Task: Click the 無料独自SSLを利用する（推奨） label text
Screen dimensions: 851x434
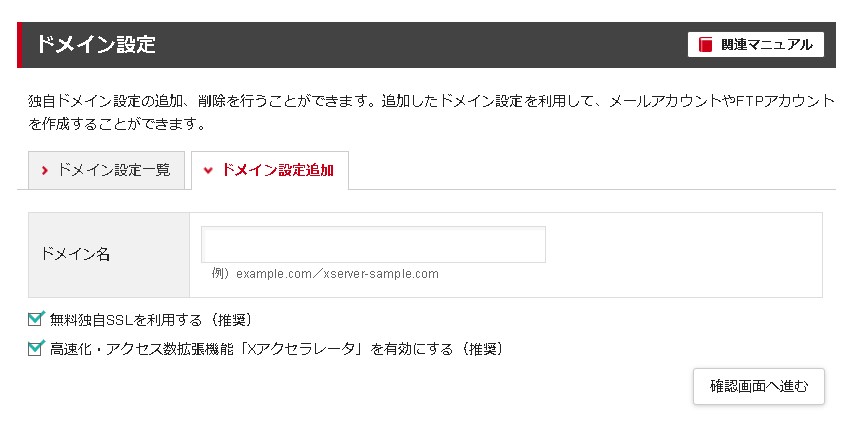Action: [x=151, y=320]
